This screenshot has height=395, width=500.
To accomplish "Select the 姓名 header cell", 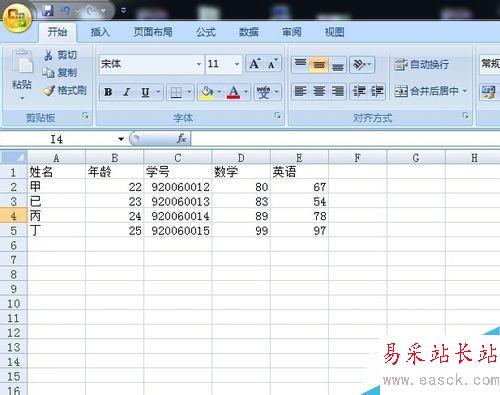I will [x=56, y=172].
